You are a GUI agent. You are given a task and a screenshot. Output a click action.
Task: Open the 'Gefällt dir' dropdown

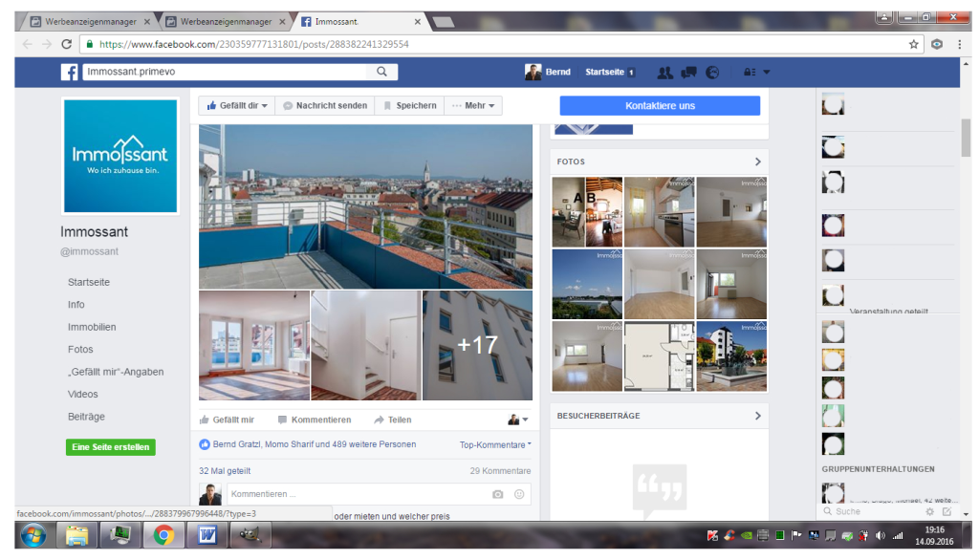[237, 106]
